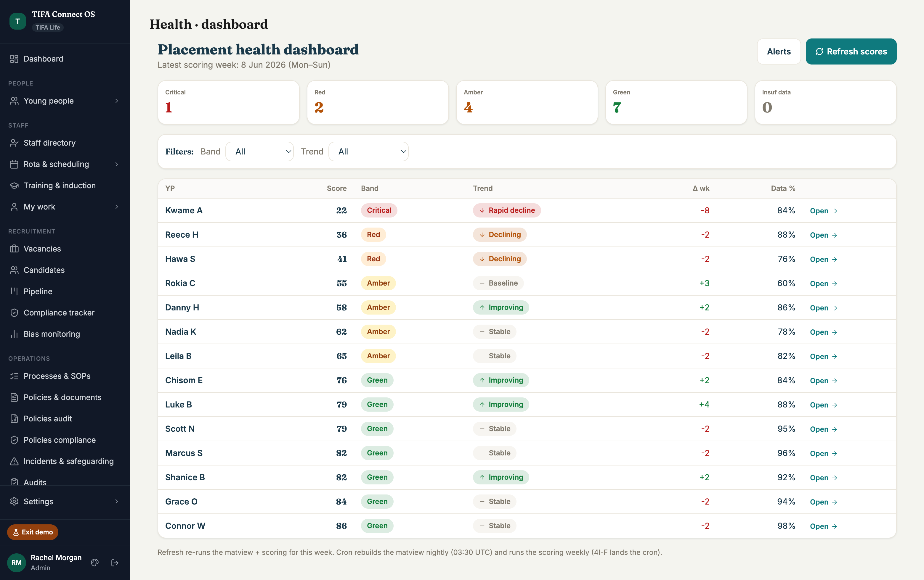Click the RM user avatar
The height and width of the screenshot is (580, 924).
point(17,562)
